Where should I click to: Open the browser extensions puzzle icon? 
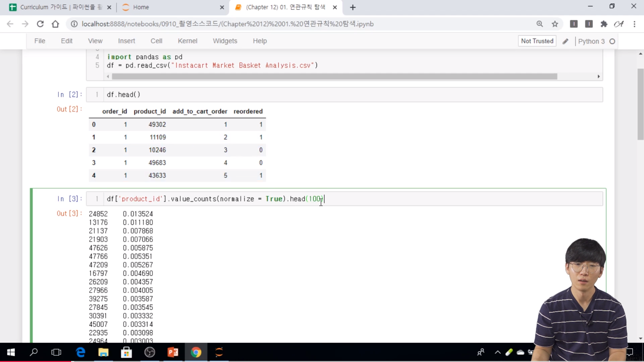point(604,24)
